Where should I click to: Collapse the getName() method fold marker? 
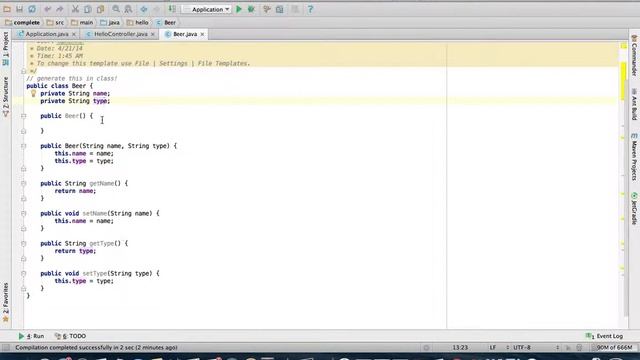coord(23,183)
